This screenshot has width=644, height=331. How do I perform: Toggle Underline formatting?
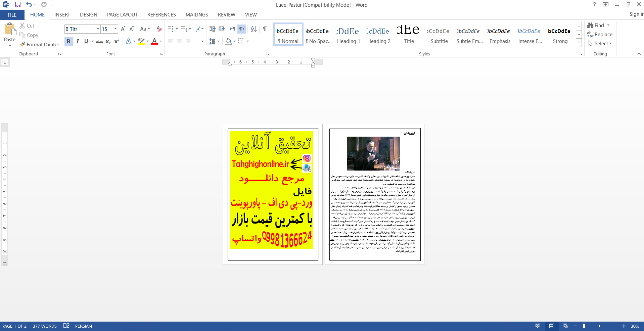pyautogui.click(x=86, y=41)
